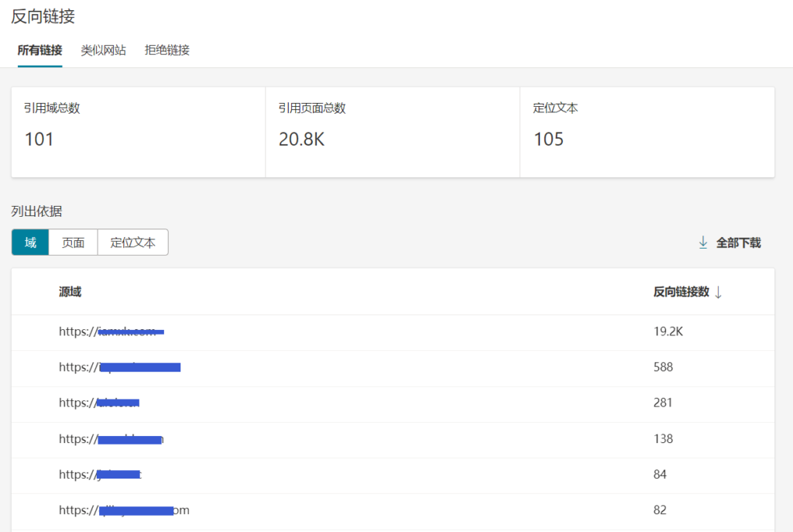Sort by the 反向链接数 column header
This screenshot has width=793, height=532.
tap(681, 292)
